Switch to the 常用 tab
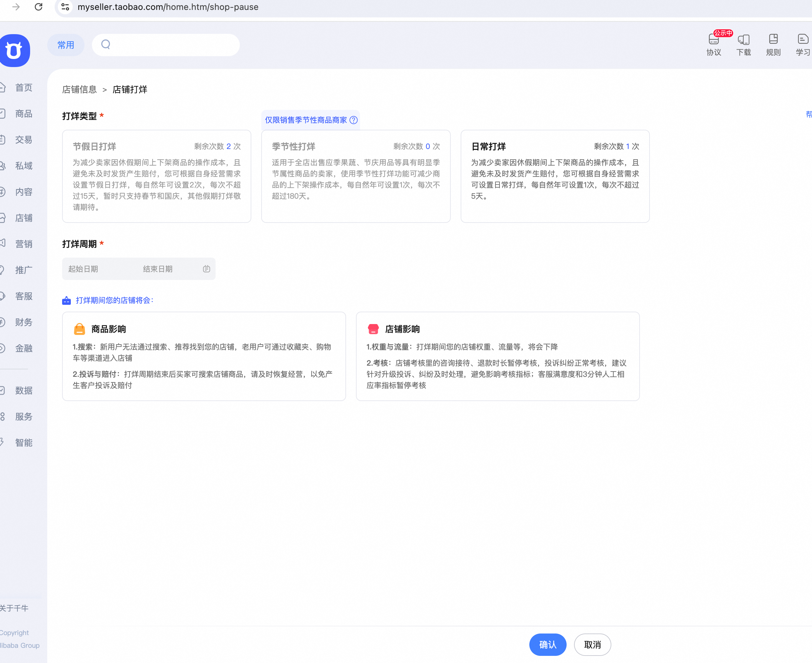 pyautogui.click(x=66, y=45)
